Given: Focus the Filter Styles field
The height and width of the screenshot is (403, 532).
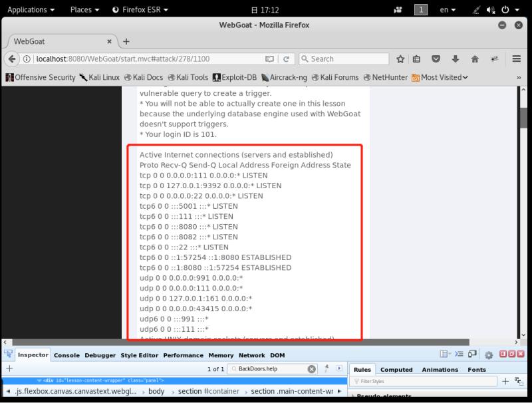Looking at the screenshot, I should (x=424, y=381).
